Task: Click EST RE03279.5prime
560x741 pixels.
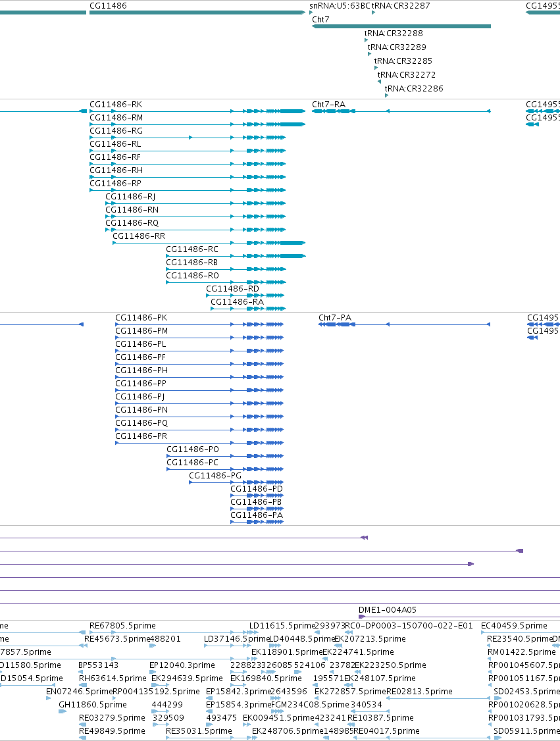Action: point(112,718)
